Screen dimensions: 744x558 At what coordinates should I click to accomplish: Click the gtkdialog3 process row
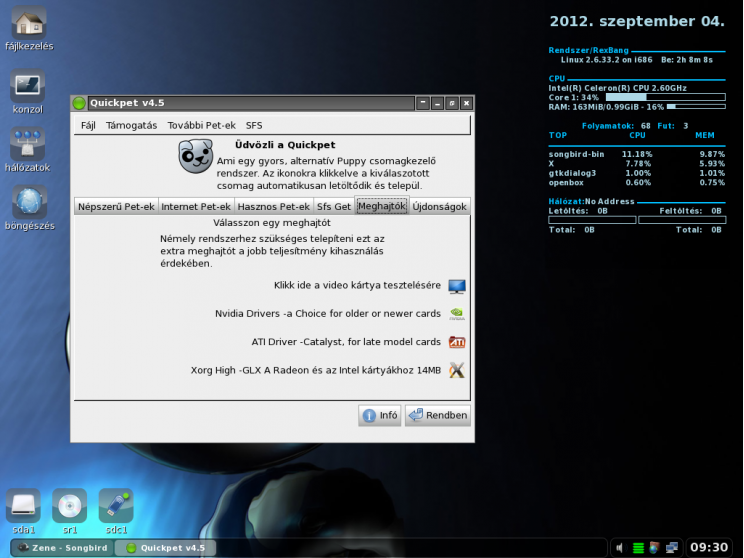click(637, 173)
